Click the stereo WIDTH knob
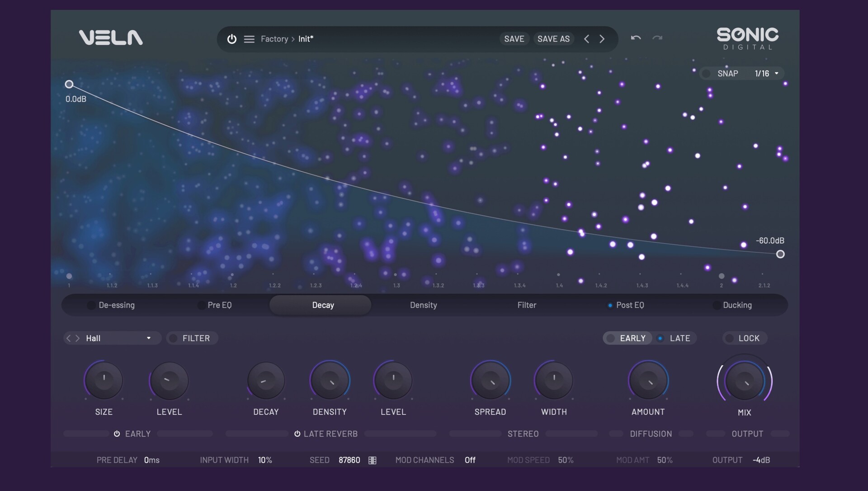Screen dimensions: 868x491 click(554, 380)
